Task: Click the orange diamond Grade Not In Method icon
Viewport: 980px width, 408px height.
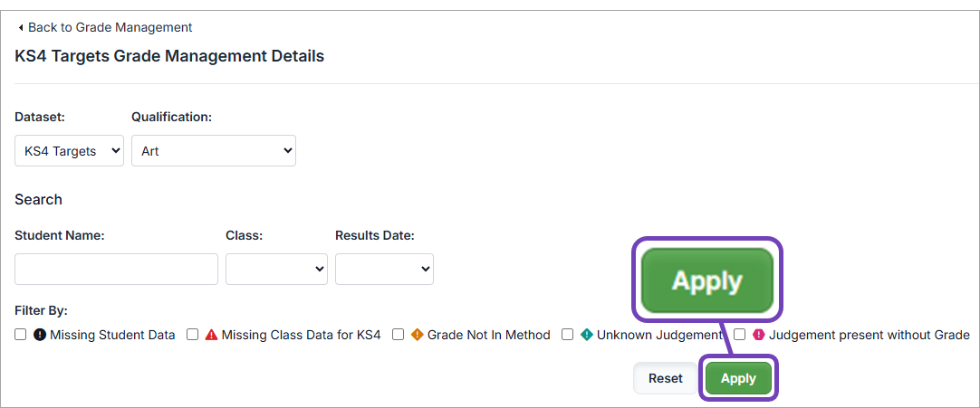Action: click(x=418, y=335)
